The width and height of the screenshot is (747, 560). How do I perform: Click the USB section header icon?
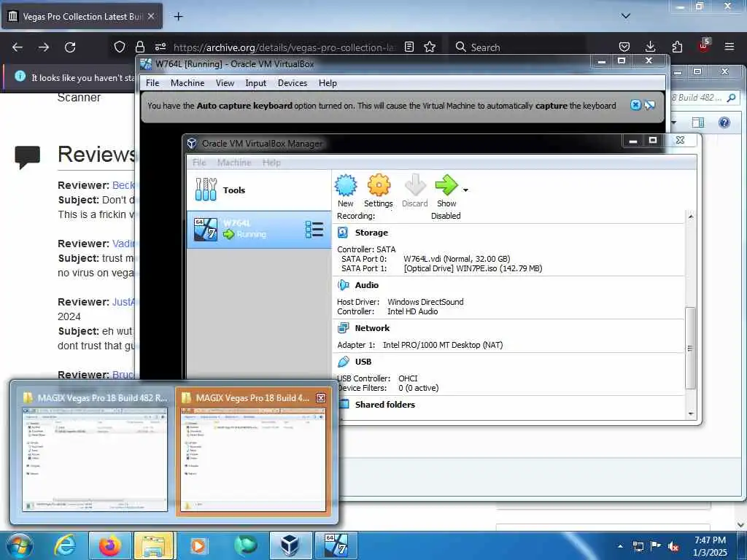(x=343, y=362)
